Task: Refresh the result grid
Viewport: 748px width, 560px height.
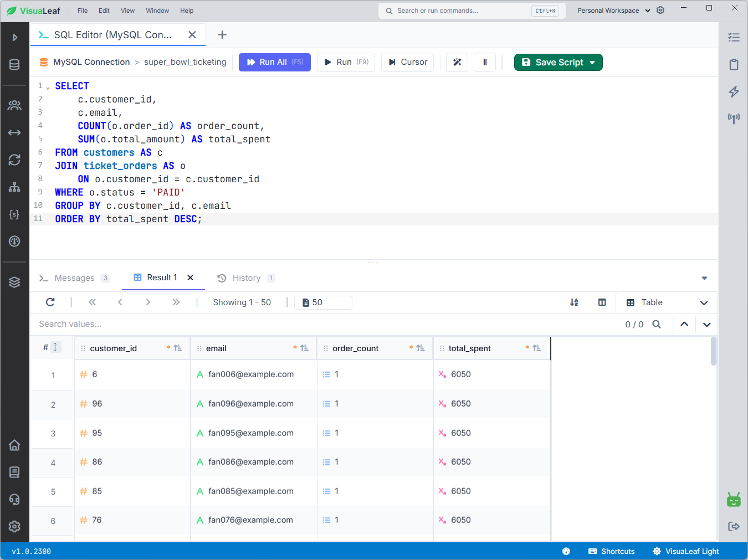Action: (x=50, y=302)
